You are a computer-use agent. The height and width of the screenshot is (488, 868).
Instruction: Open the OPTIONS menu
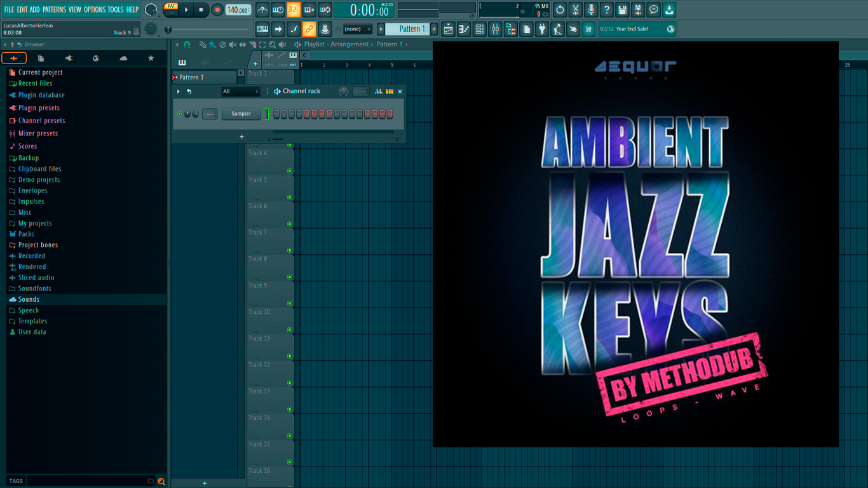coord(95,10)
